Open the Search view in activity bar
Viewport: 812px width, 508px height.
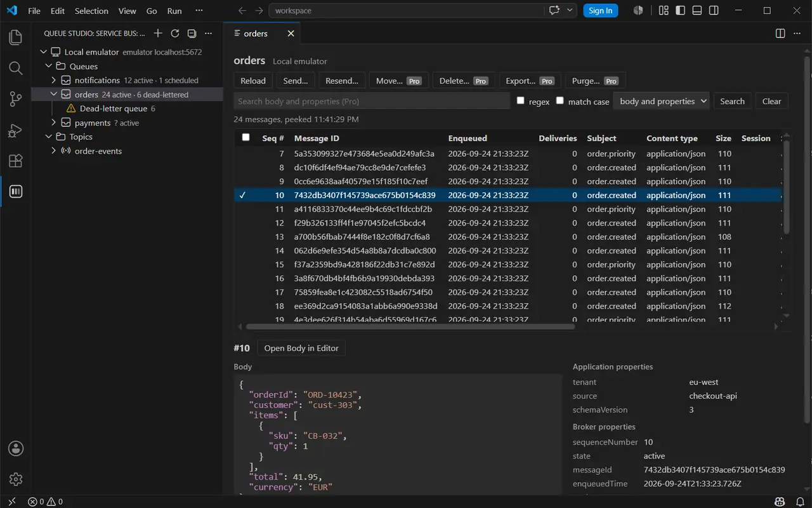16,68
